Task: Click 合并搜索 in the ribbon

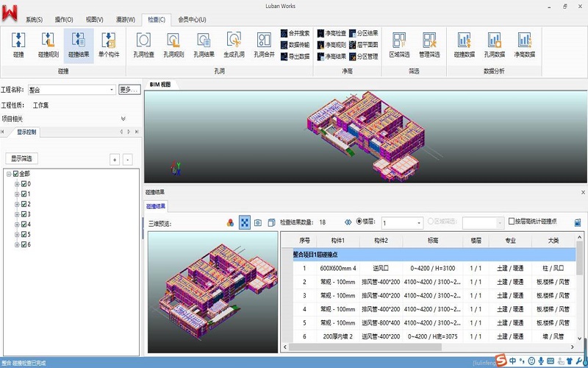Action: 295,33
